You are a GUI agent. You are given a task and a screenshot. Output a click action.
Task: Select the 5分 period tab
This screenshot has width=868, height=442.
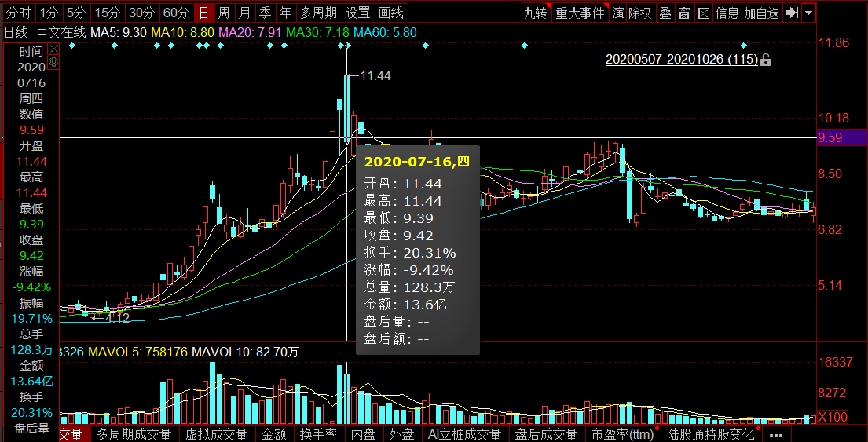76,13
